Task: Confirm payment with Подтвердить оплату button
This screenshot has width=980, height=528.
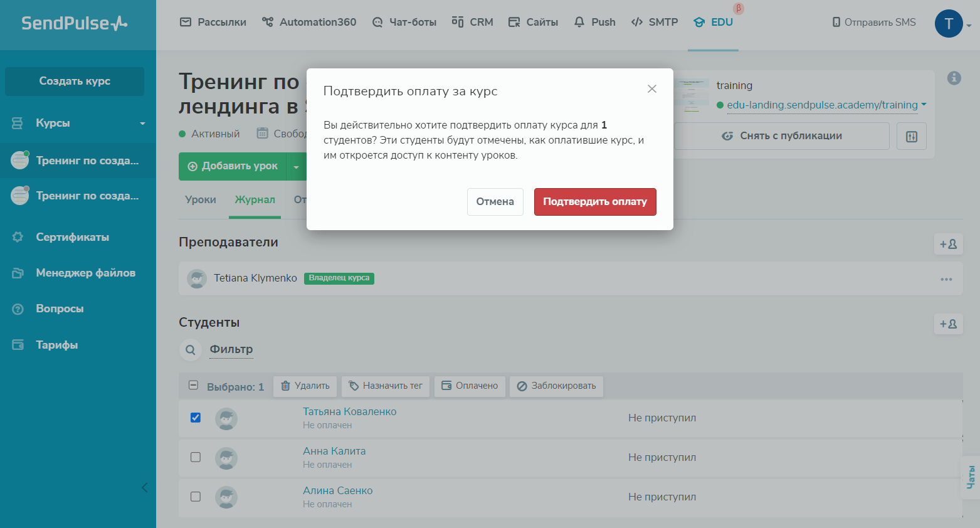Action: tap(594, 202)
